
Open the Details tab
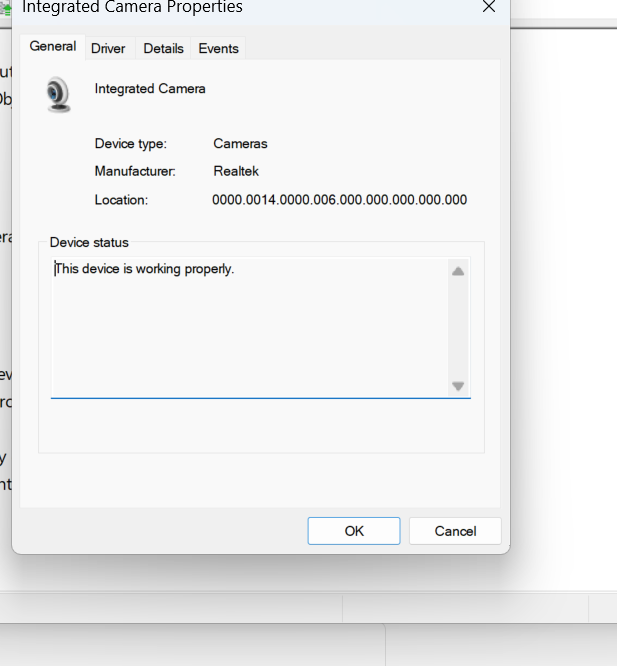(x=163, y=48)
